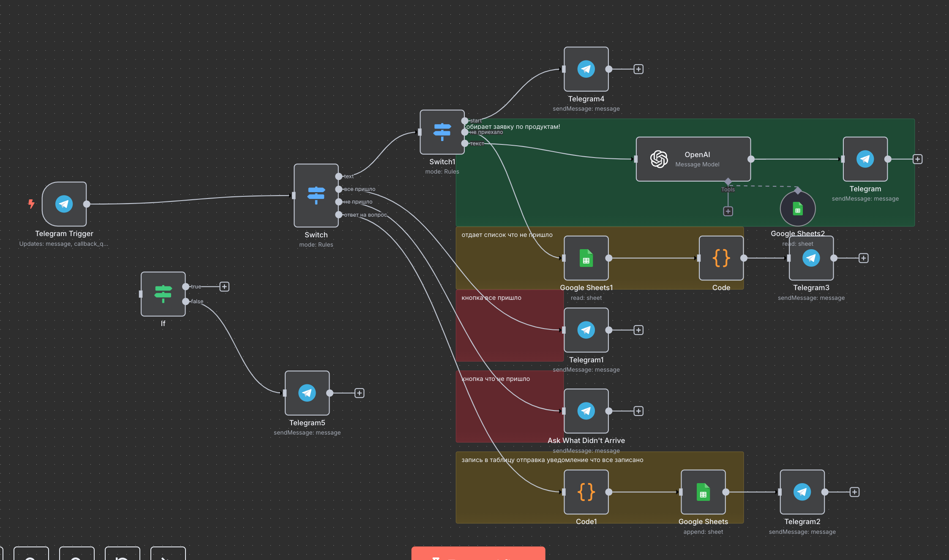Open the Google Sheets1 read node
Screen dimensions: 949x560
click(x=586, y=258)
